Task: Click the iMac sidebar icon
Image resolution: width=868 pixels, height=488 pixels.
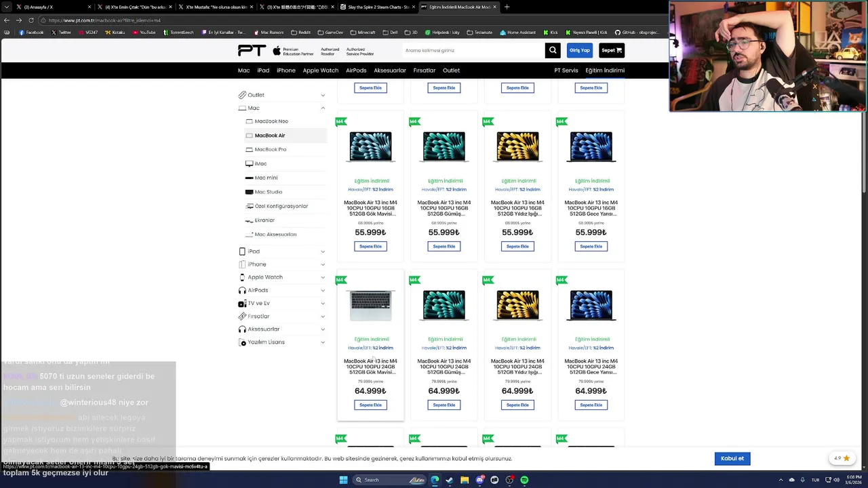Action: pos(249,163)
